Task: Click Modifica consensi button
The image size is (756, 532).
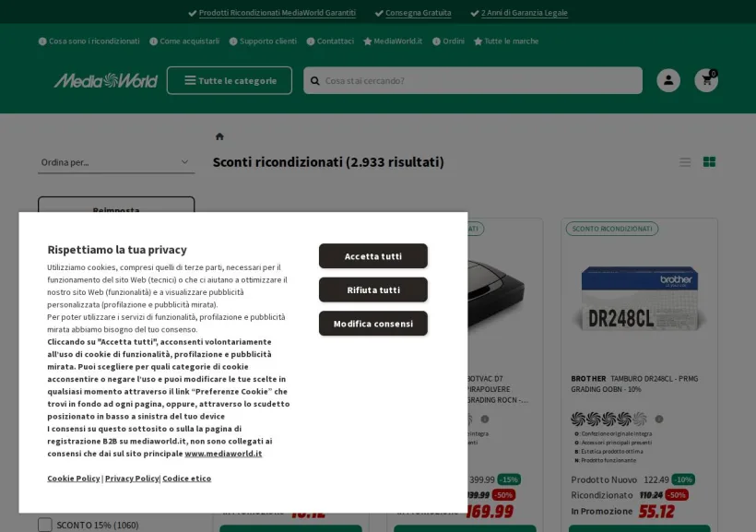Action: [x=373, y=324]
